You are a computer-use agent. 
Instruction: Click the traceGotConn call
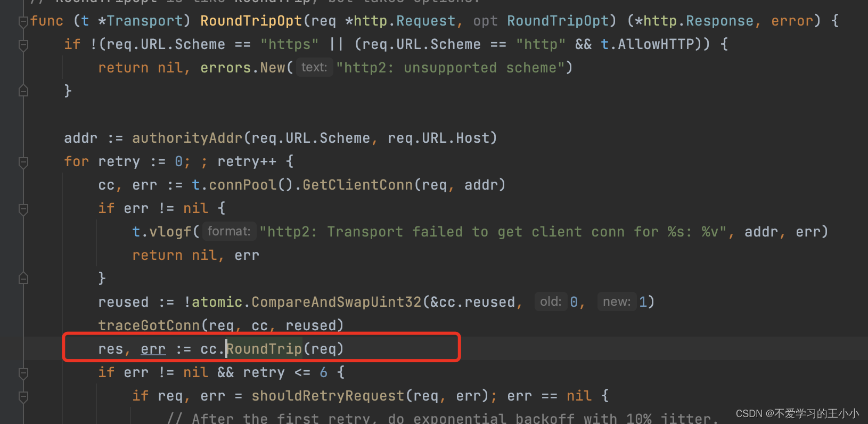point(149,325)
